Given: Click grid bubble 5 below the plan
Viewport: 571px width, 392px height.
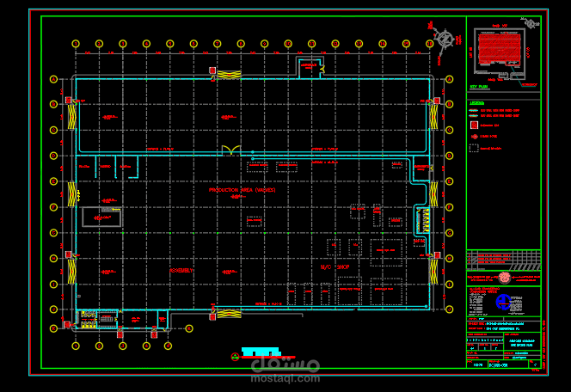Looking at the screenshot, I should (168, 346).
